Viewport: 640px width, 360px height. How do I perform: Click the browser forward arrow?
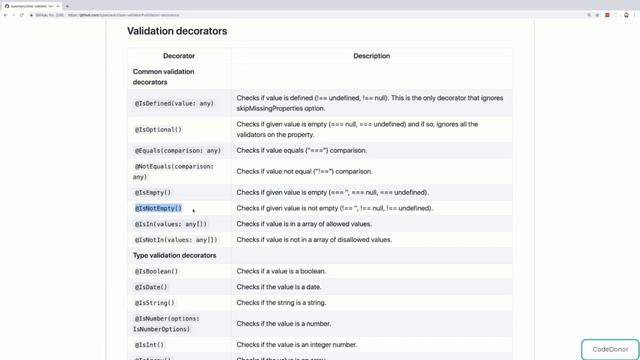(13, 15)
